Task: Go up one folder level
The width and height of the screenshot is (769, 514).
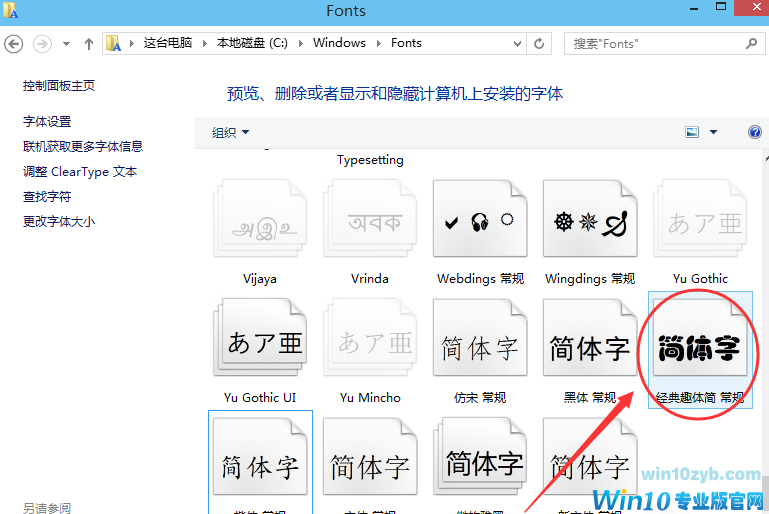Action: point(89,44)
